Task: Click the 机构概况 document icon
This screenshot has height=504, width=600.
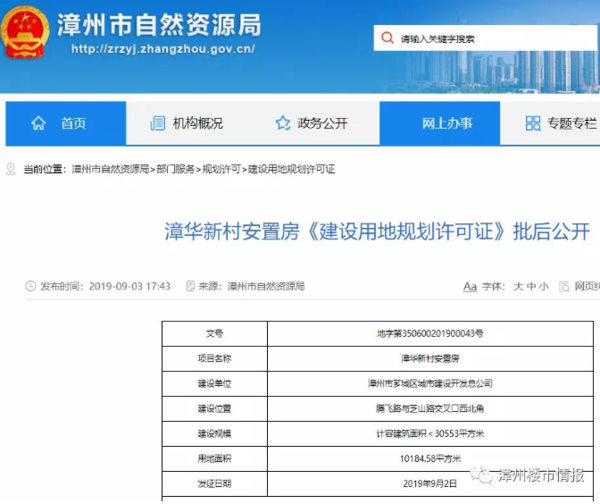Action: (157, 124)
